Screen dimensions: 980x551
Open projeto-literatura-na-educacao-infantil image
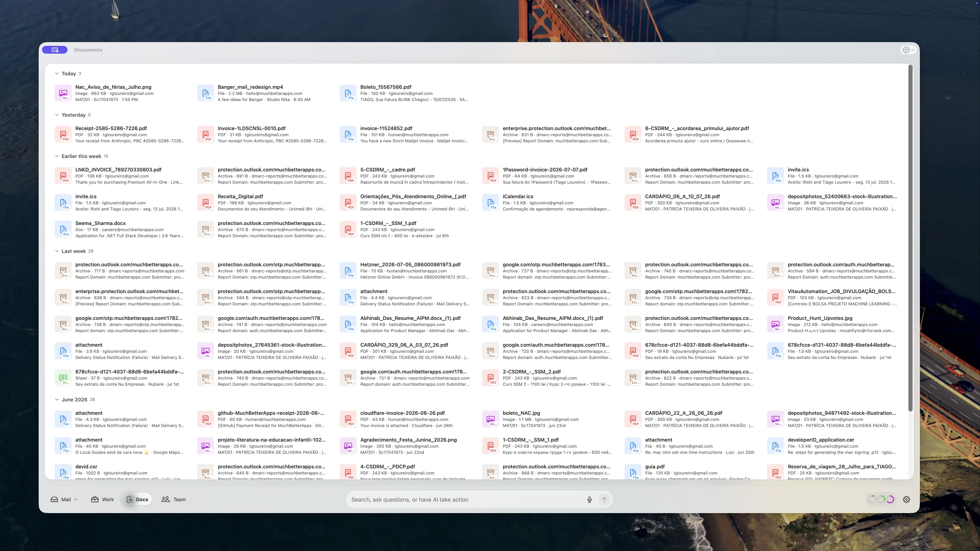click(x=262, y=446)
